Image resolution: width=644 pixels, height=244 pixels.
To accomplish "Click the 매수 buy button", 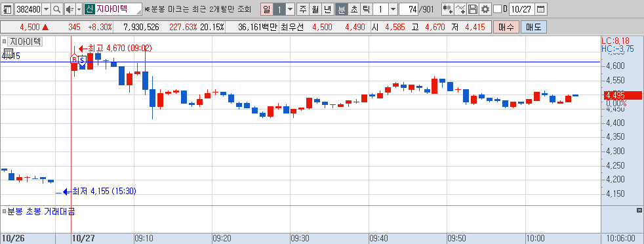I will 506,28.
